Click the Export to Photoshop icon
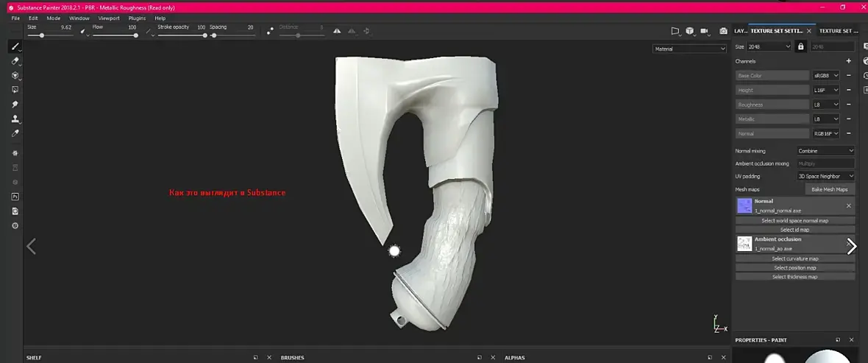Image resolution: width=868 pixels, height=363 pixels. click(15, 197)
